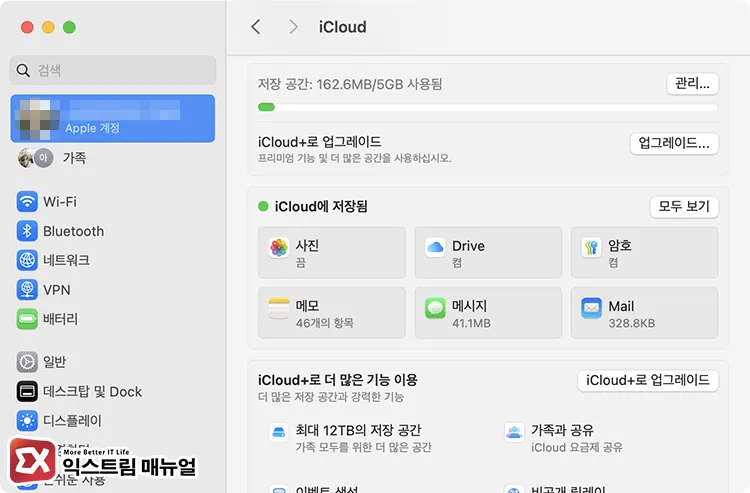
Task: Open the Mail card
Action: click(x=644, y=313)
